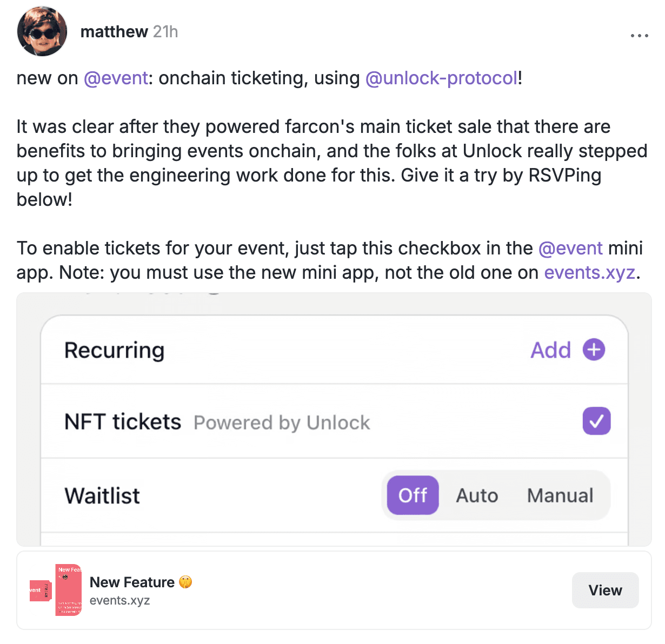Click the shushing face emoji in the title
The image size is (665, 644).
click(185, 582)
